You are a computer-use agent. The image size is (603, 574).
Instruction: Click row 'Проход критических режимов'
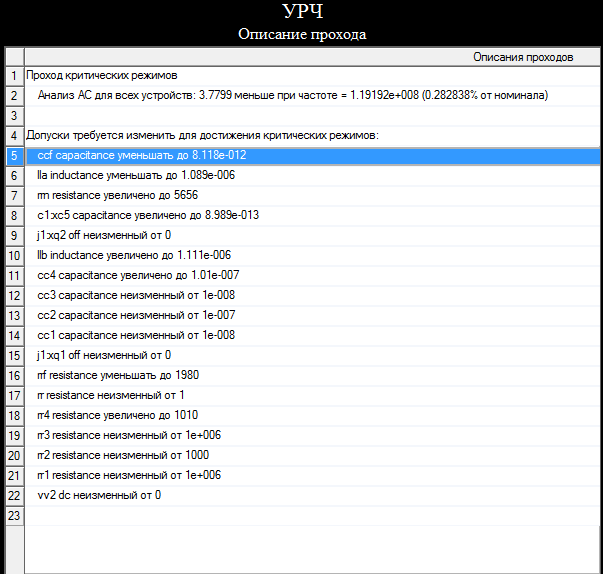tap(312, 75)
